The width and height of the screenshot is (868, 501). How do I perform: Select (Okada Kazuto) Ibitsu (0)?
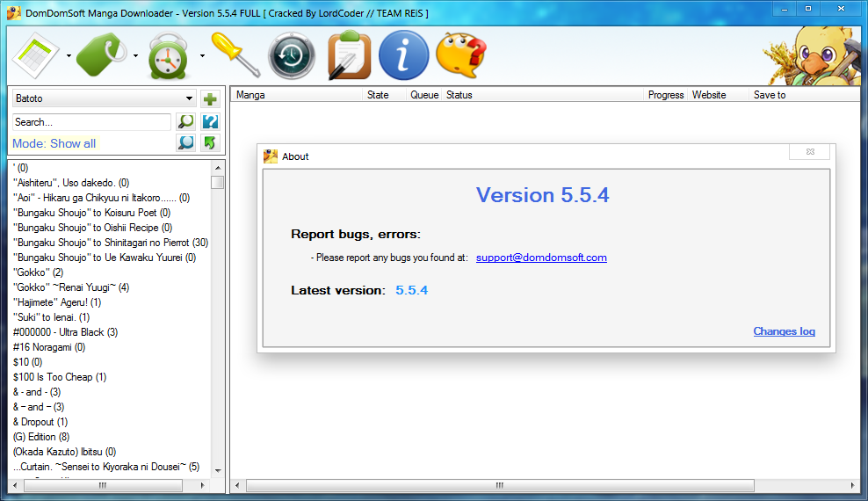[x=64, y=452]
